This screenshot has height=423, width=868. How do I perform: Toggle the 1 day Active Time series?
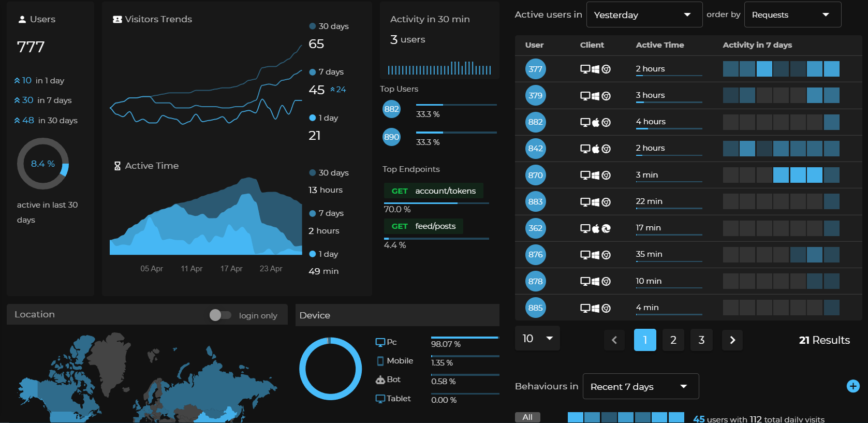tap(323, 254)
